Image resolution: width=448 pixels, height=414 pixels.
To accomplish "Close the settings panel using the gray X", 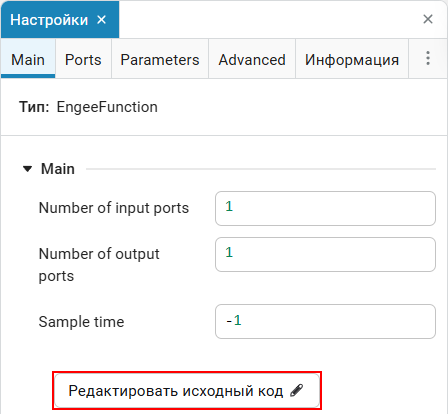I will click(428, 19).
